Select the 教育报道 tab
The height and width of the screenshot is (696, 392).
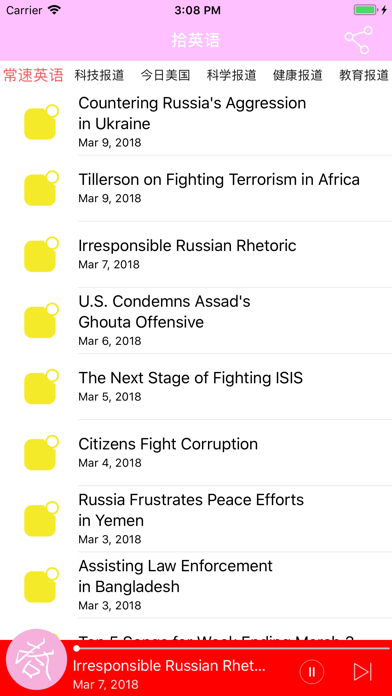click(364, 75)
